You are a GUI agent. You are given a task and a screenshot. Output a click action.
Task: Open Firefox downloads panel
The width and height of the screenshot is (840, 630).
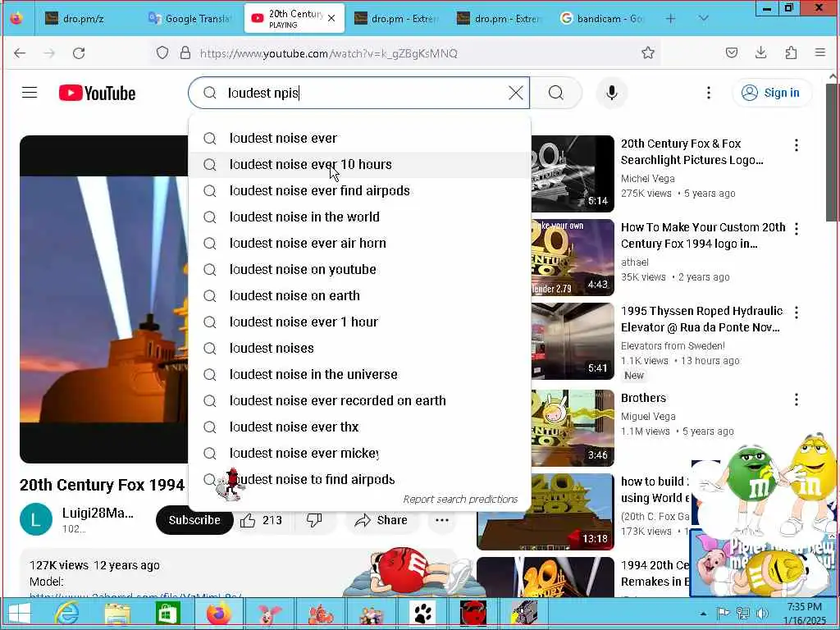760,52
